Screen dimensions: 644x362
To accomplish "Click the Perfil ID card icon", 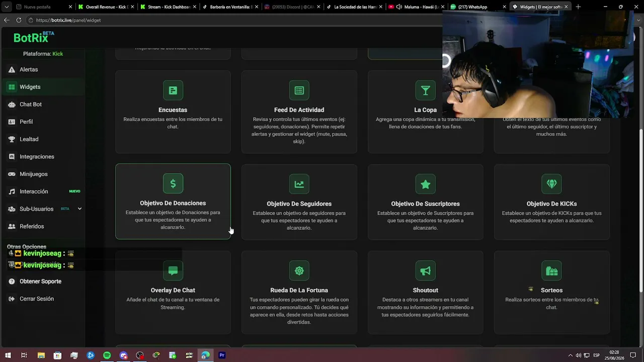I will point(12,122).
